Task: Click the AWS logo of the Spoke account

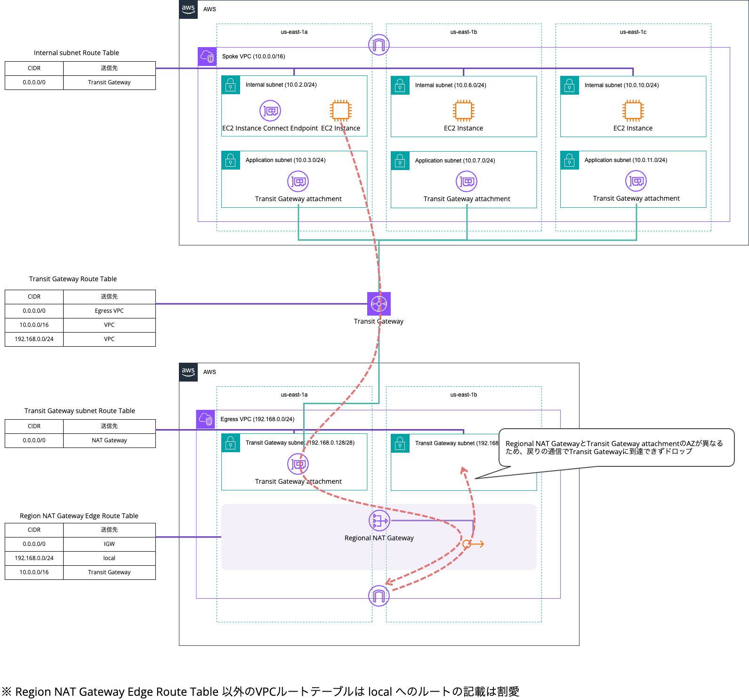Action: [188, 9]
